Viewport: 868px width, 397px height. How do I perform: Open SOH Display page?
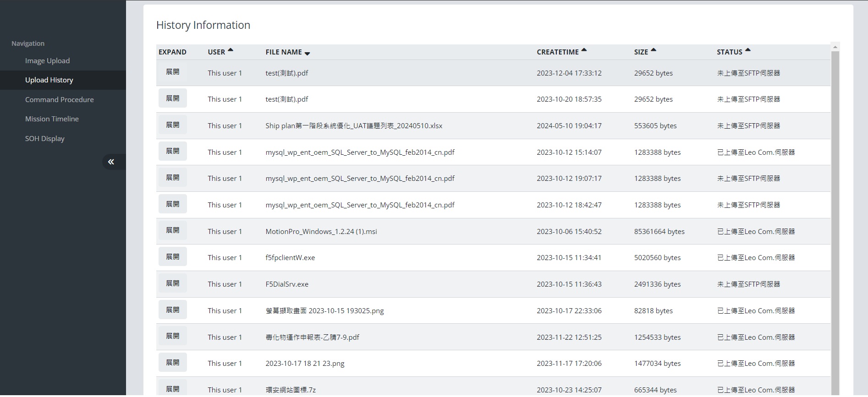coord(44,138)
